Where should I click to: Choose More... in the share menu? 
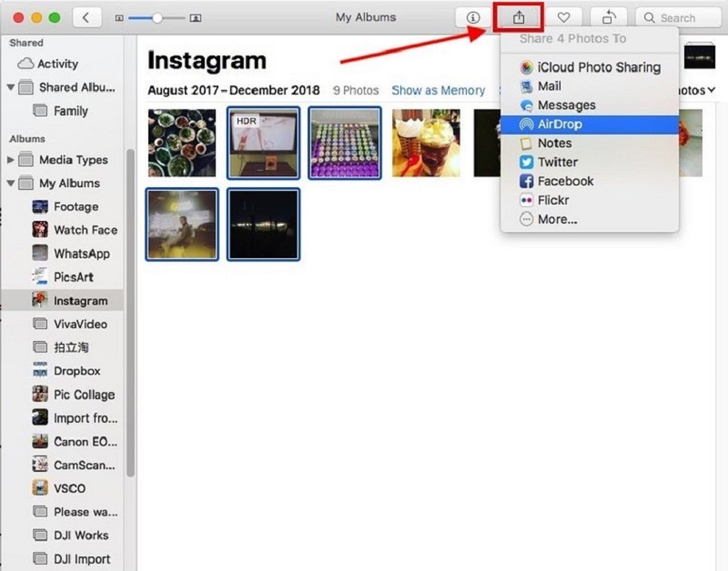click(x=557, y=219)
